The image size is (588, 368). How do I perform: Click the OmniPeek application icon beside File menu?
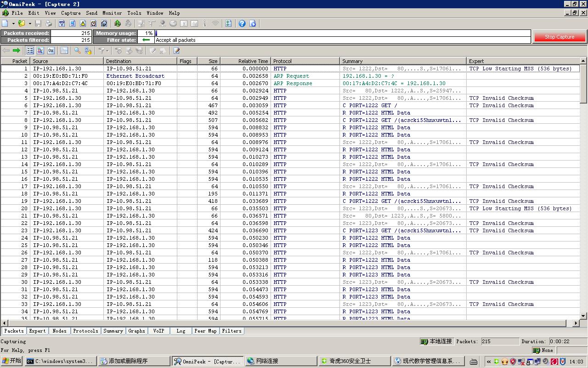click(5, 13)
